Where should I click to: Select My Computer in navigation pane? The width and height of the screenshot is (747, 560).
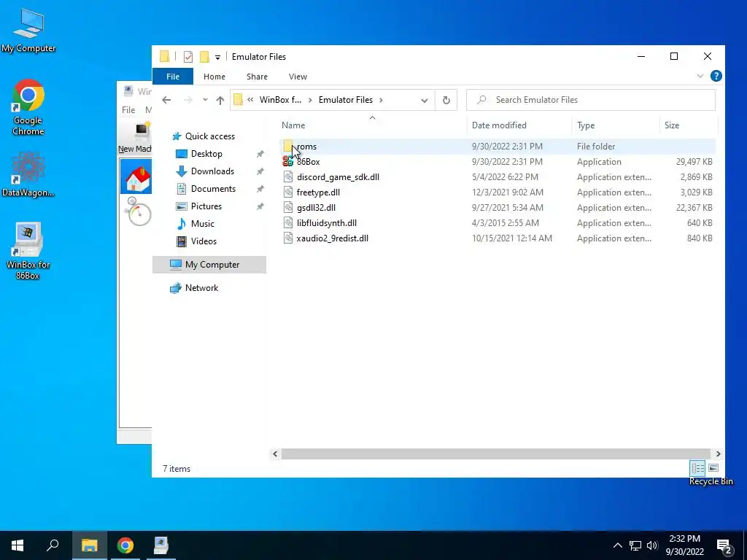point(209,265)
